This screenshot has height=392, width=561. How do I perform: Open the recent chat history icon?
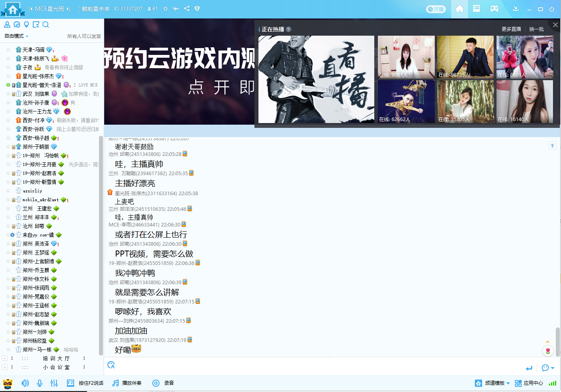(17, 25)
